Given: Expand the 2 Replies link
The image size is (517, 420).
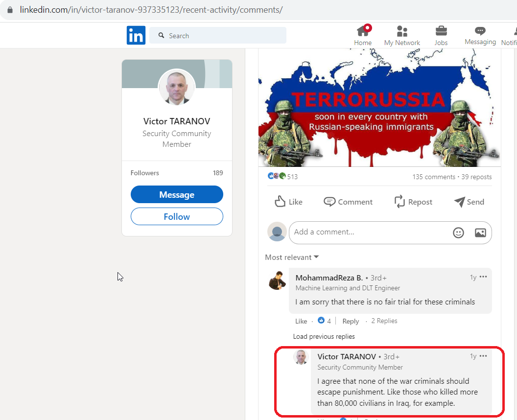Looking at the screenshot, I should click(384, 321).
